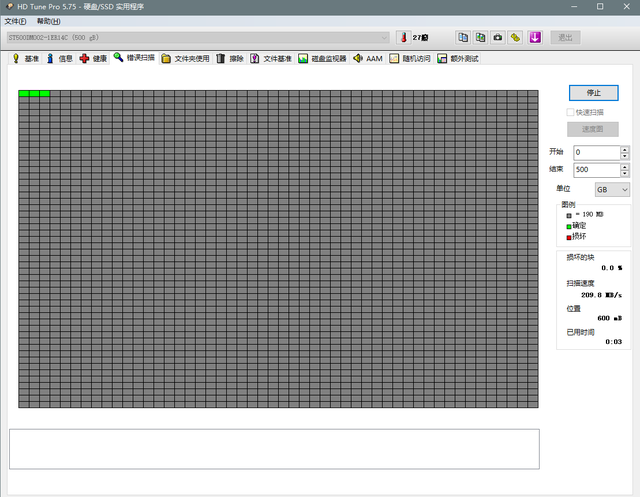This screenshot has height=497, width=640.
Task: Decrease the 开始 start value with down arrow
Action: point(624,156)
